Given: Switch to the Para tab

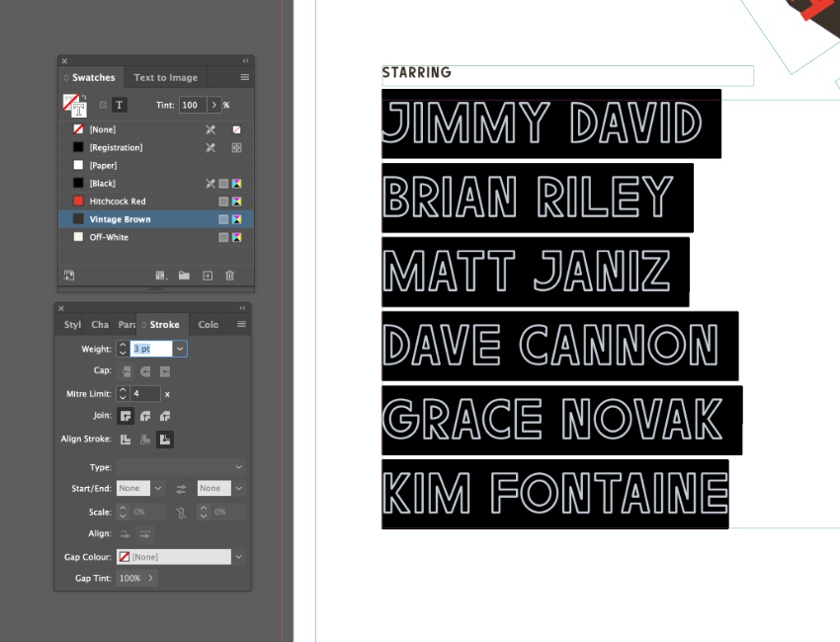Looking at the screenshot, I should [x=126, y=325].
